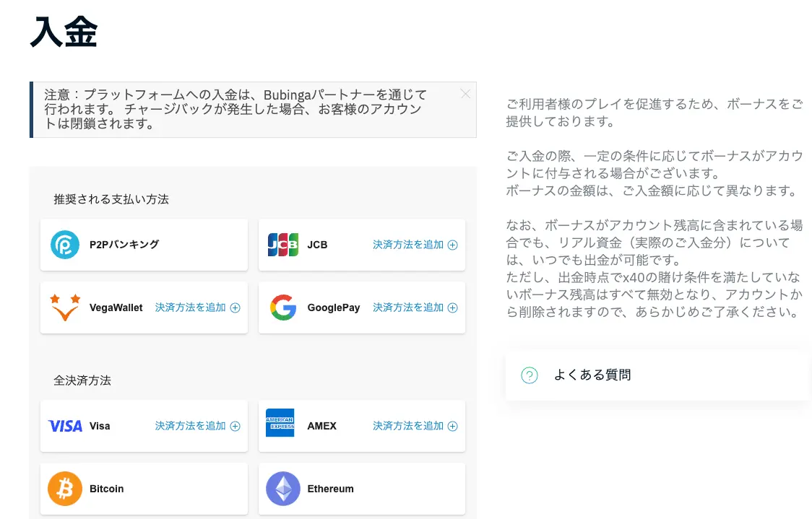Click the 全決済方法 section heading
The image size is (812, 519).
82,380
